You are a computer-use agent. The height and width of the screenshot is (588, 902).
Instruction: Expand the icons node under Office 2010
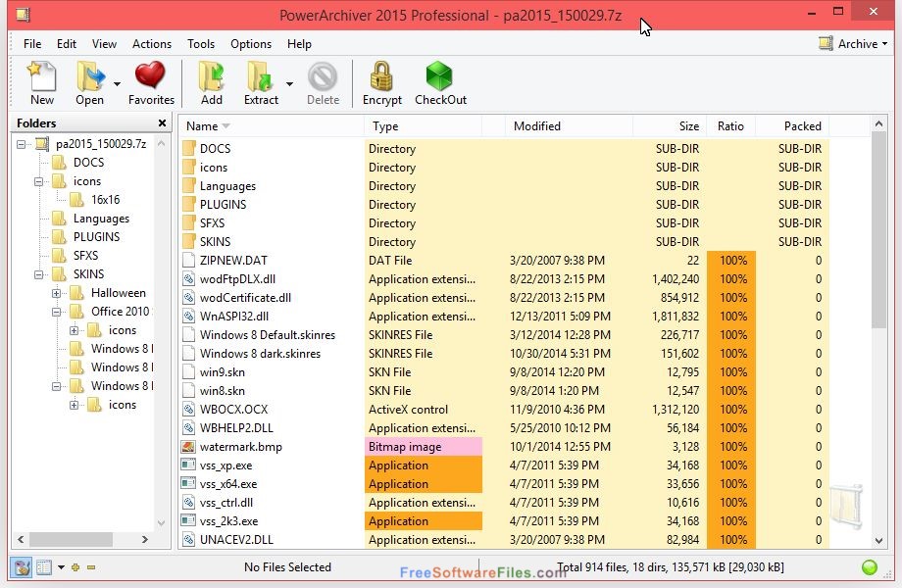(x=75, y=330)
